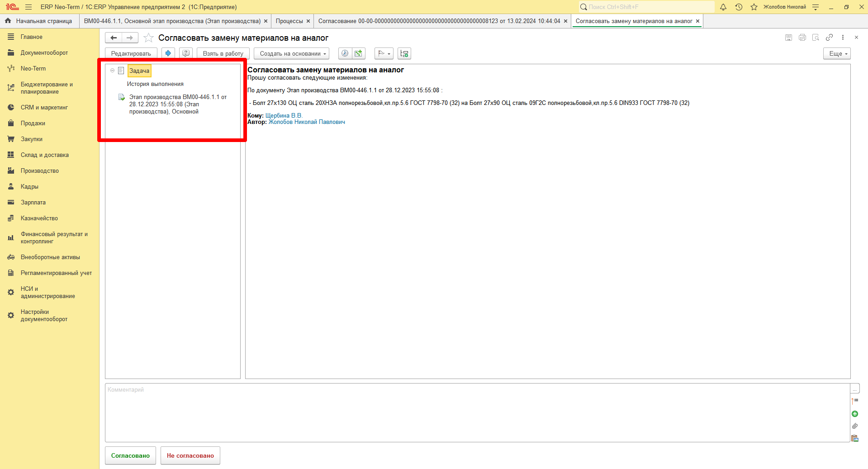Open author link 'Жолобов Николай Павлович'
This screenshot has height=469, width=868.
click(307, 122)
